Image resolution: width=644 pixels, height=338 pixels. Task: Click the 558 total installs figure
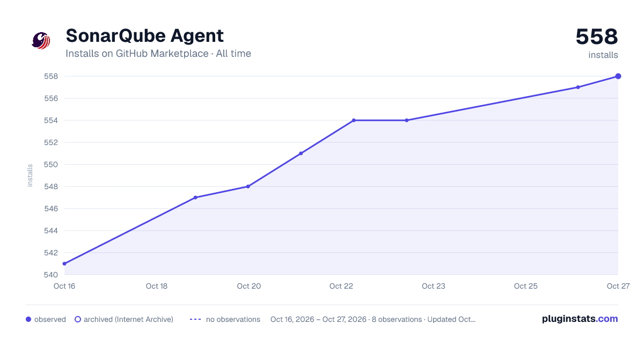tap(597, 36)
